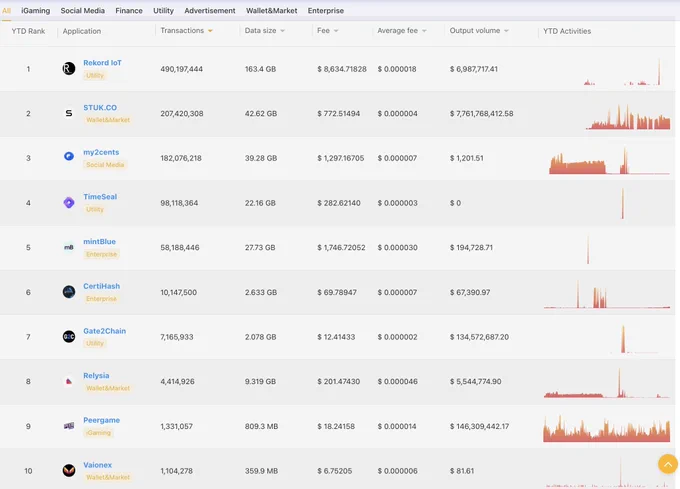
Task: Click the Utility tag under Gate2Chain
Action: pos(95,343)
